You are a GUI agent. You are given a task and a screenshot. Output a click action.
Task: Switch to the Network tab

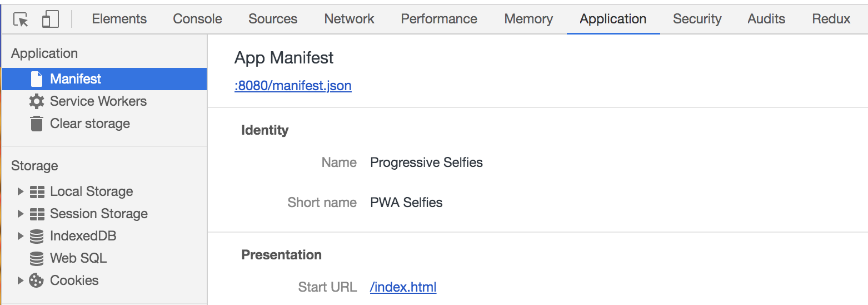point(349,19)
